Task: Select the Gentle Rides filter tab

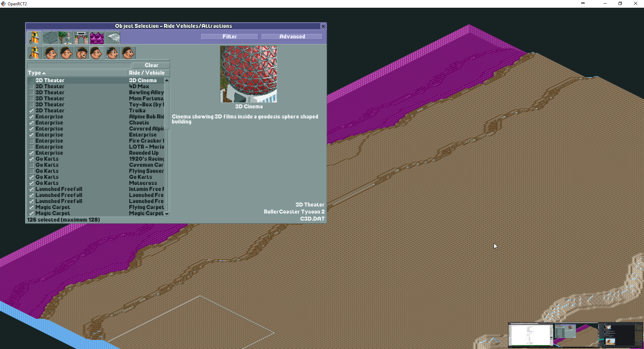Action: (x=66, y=53)
